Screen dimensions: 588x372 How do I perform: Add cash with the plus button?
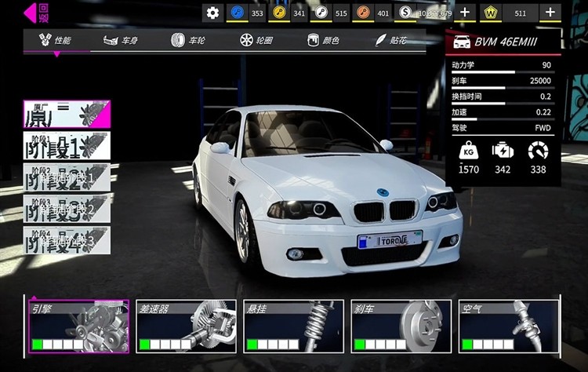point(465,13)
